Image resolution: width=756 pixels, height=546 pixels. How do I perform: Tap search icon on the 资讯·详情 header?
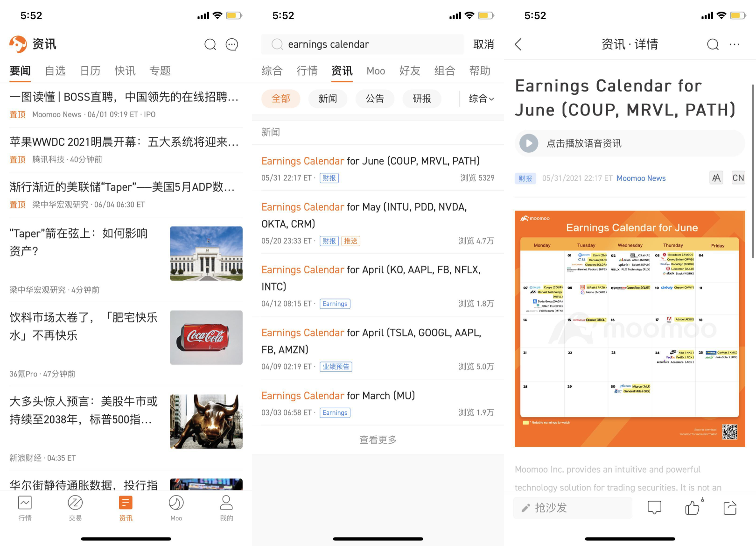click(713, 44)
